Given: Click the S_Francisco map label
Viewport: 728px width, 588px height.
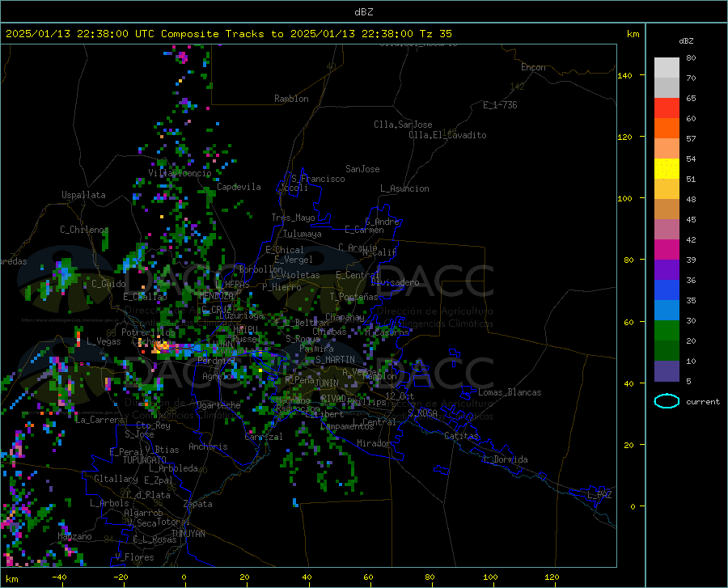Looking at the screenshot, I should pyautogui.click(x=318, y=179).
